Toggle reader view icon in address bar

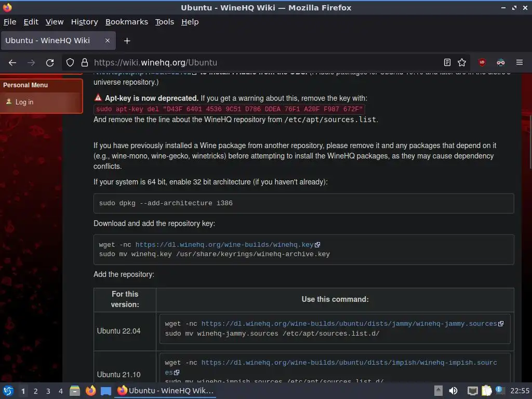click(447, 62)
